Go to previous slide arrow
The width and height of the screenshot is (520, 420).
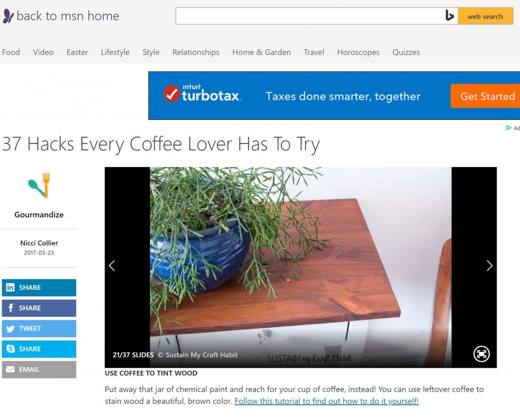tap(112, 266)
